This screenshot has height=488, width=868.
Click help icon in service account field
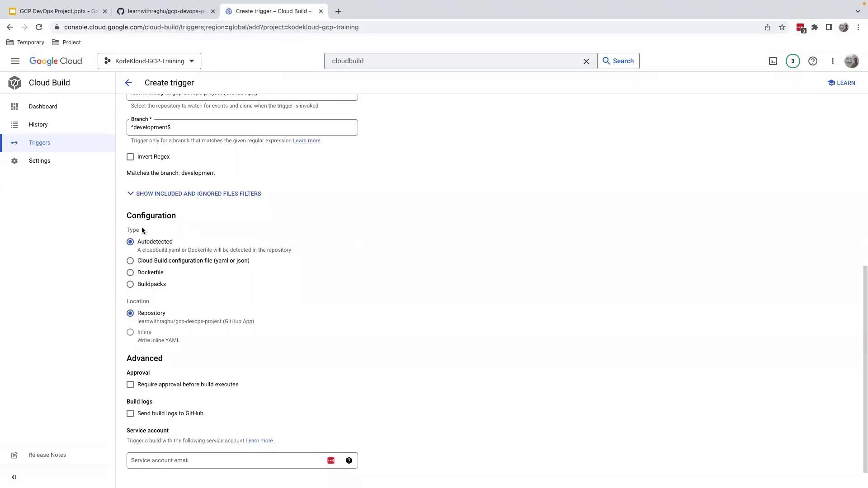click(x=349, y=460)
